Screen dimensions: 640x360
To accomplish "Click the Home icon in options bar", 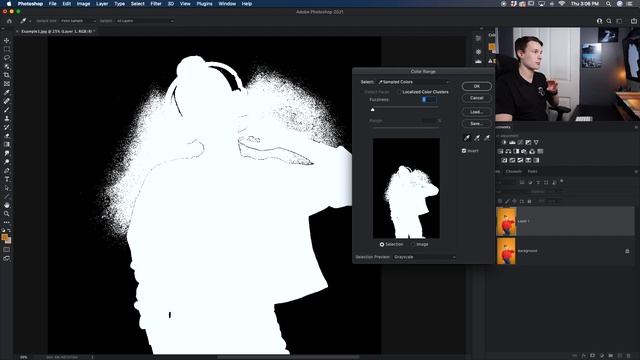I will pos(9,21).
